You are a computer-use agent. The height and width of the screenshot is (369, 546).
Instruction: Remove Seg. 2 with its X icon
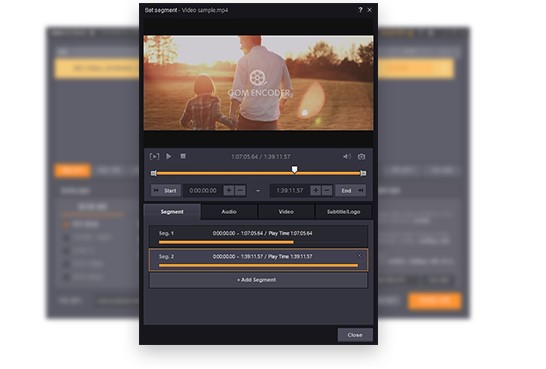(359, 256)
